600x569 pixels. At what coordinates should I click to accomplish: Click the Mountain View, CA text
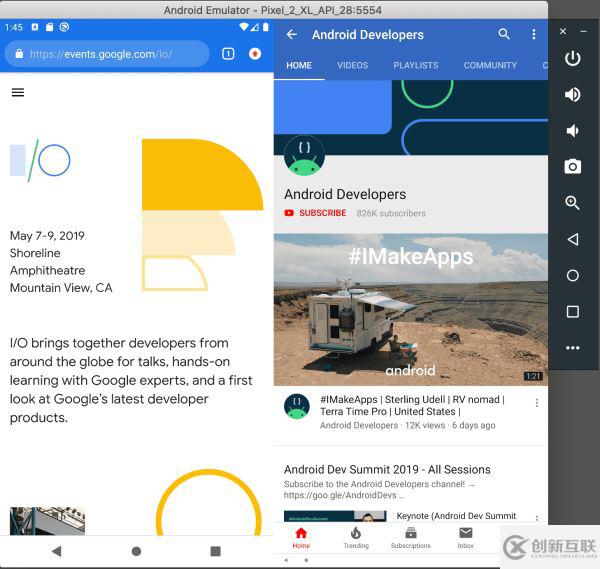(x=61, y=288)
